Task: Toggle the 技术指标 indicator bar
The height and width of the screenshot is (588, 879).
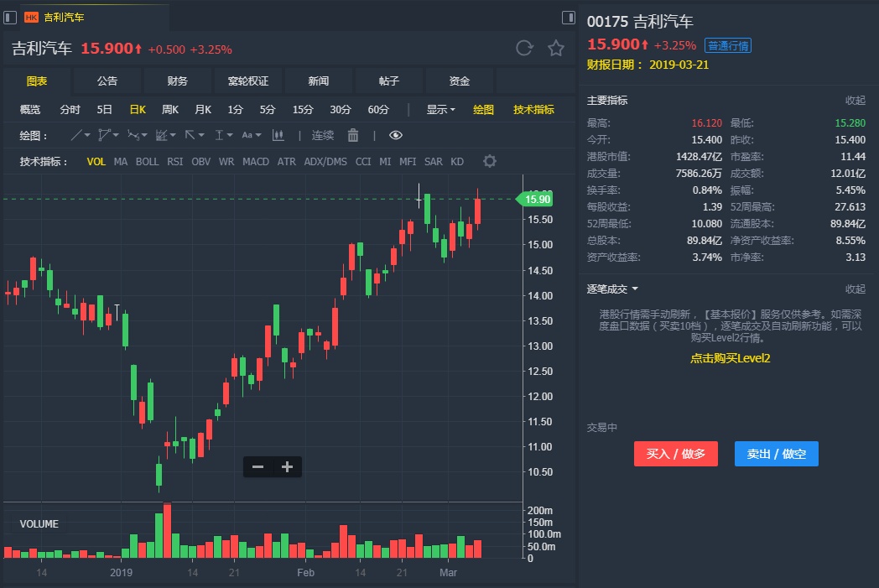Action: tap(533, 109)
